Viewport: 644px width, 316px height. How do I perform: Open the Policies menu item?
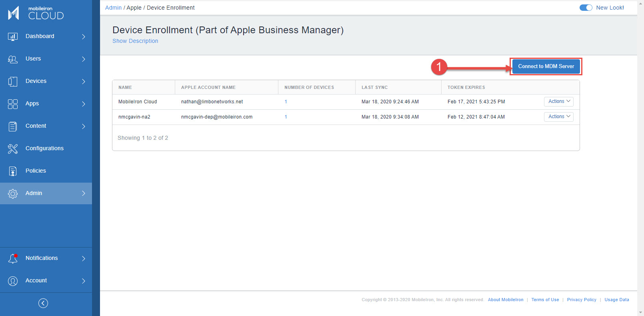coord(46,171)
